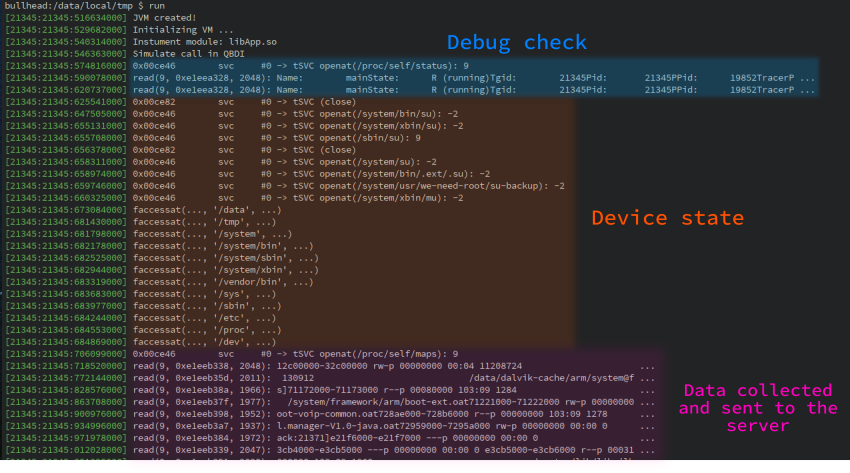Viewport: 850px width, 473px height.
Task: Select the faccessat '/dev' log line
Action: click(200, 342)
